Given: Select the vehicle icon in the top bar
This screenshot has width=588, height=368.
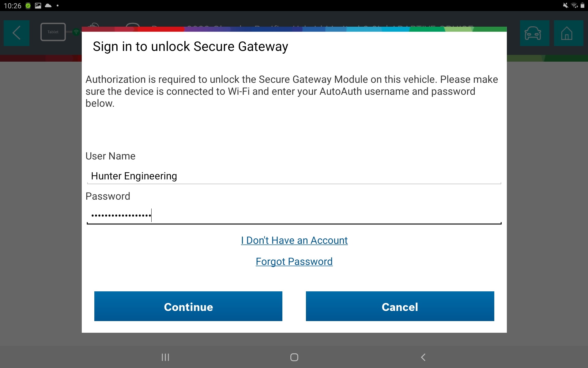Looking at the screenshot, I should click(534, 33).
